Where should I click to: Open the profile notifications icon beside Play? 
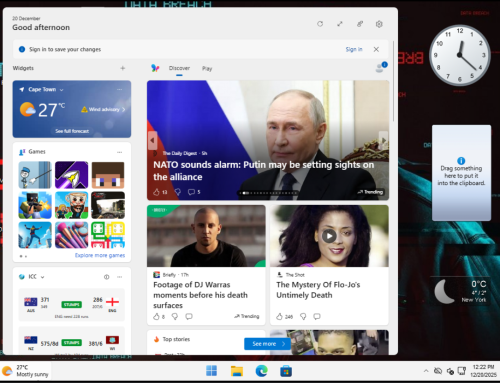(380, 67)
